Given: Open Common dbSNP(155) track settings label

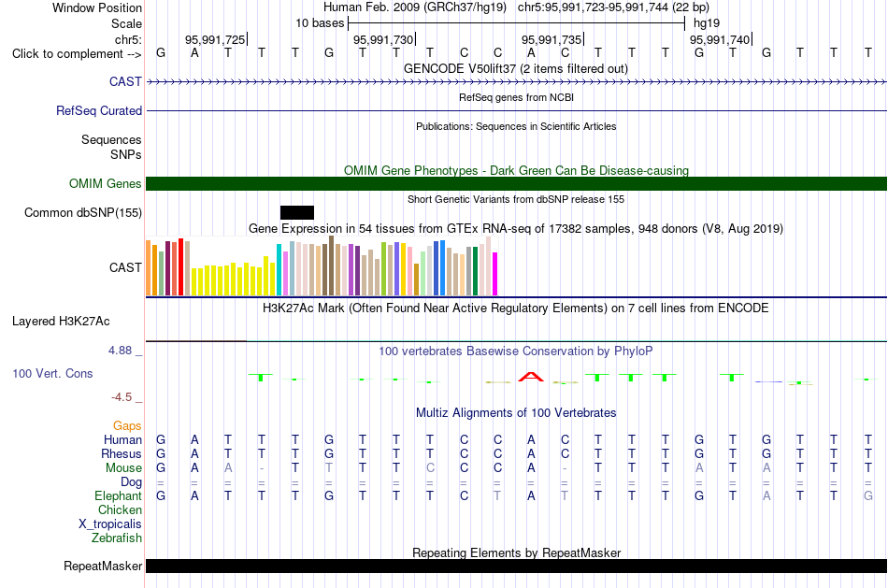Looking at the screenshot, I should (x=83, y=212).
